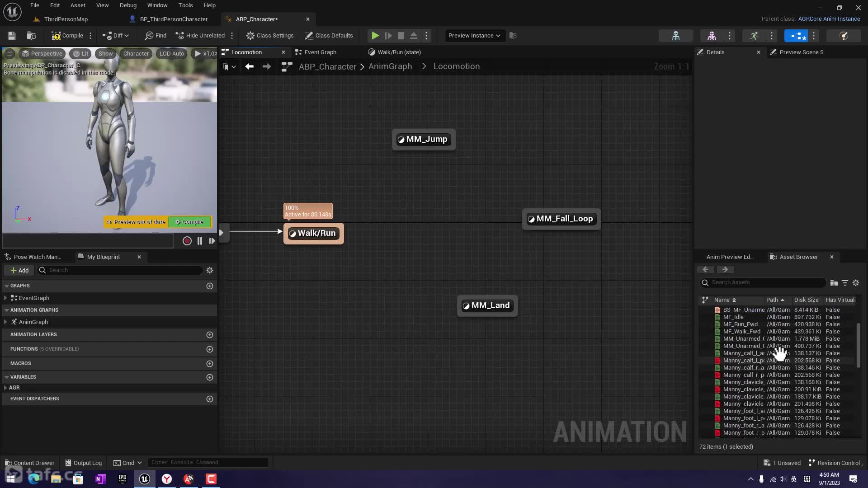Open the viewport hamburger options menu
This screenshot has width=868, height=488.
[9, 54]
